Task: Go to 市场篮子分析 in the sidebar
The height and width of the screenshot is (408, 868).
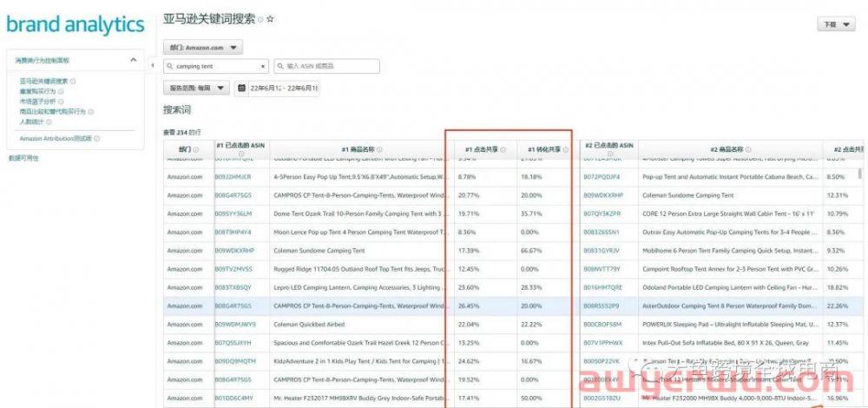Action: (37, 102)
